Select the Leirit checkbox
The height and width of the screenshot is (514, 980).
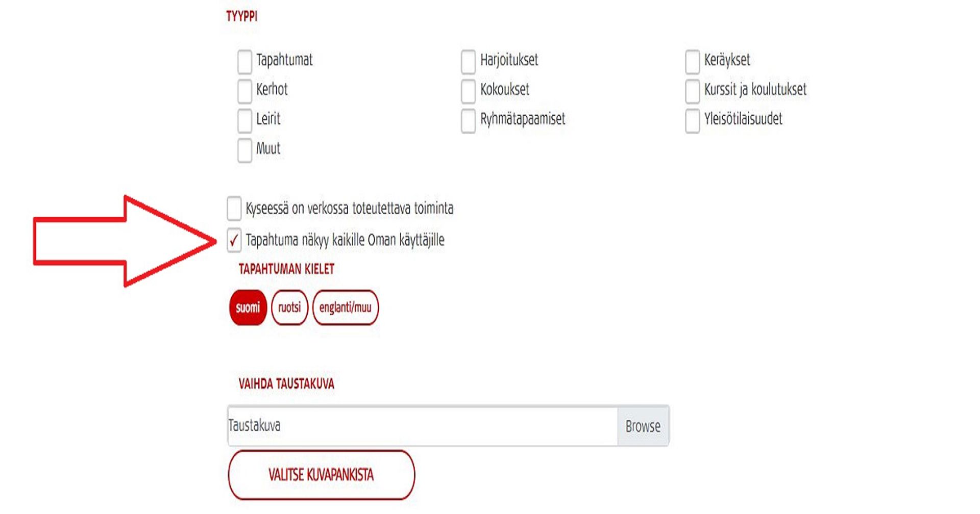(x=244, y=120)
